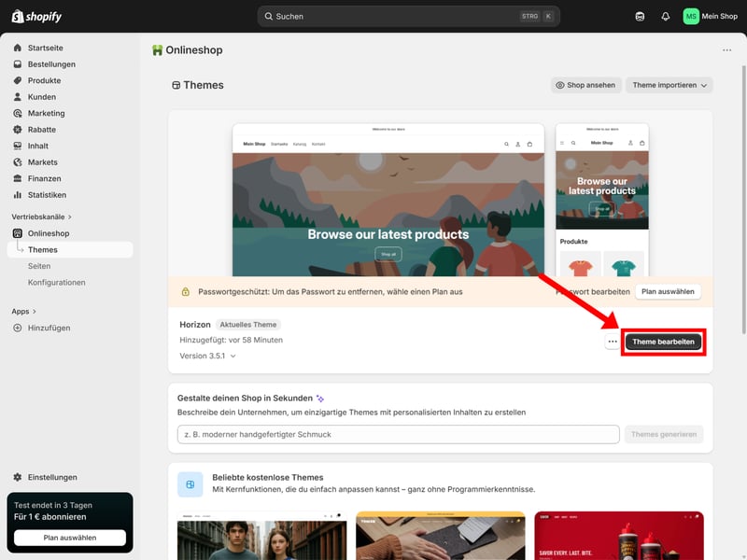Screen dimensions: 747x560
Task: Click the Hinzufügen plus icon under Apps
Action: click(x=18, y=328)
